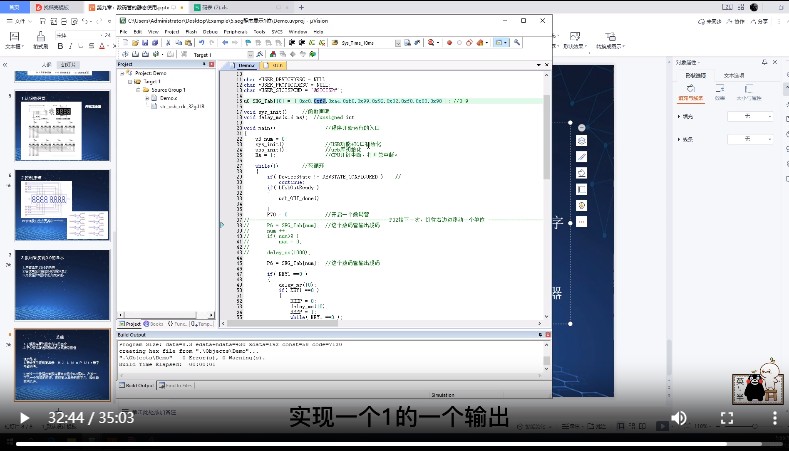The width and height of the screenshot is (789, 451).
Task: Enter video fullscreen mode
Action: click(x=727, y=418)
